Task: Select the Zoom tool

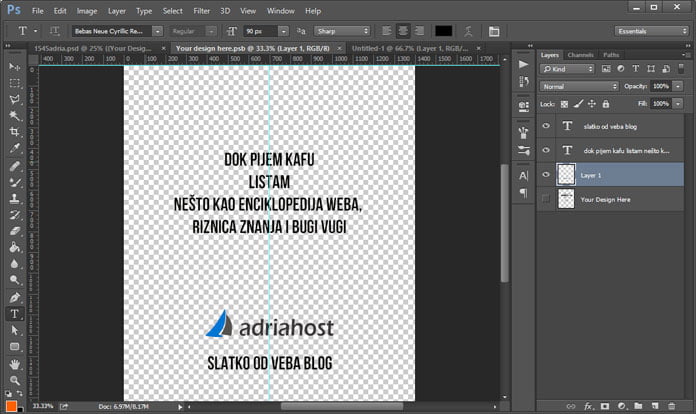Action: [14, 380]
